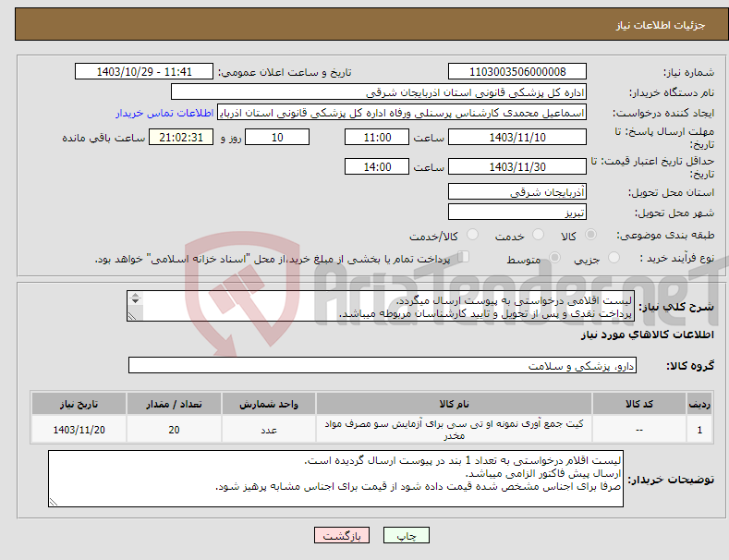This screenshot has width=729, height=560.
Task: Select the متوسط purchase type radio
Action: [x=554, y=258]
